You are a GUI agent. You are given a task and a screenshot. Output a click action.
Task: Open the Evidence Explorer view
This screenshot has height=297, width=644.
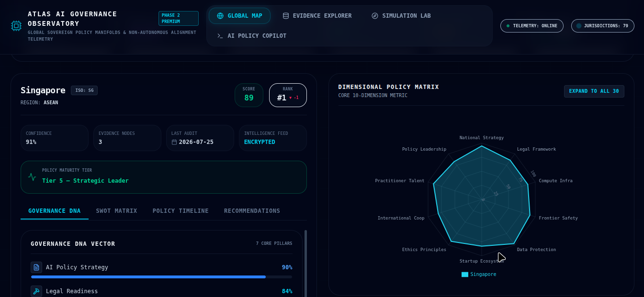point(317,16)
